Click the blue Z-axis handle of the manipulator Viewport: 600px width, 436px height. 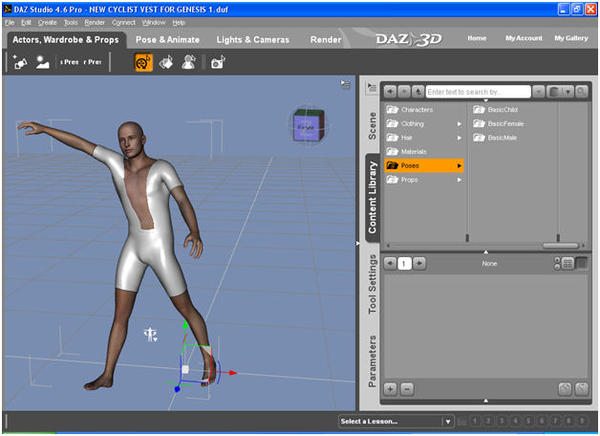coord(177,389)
